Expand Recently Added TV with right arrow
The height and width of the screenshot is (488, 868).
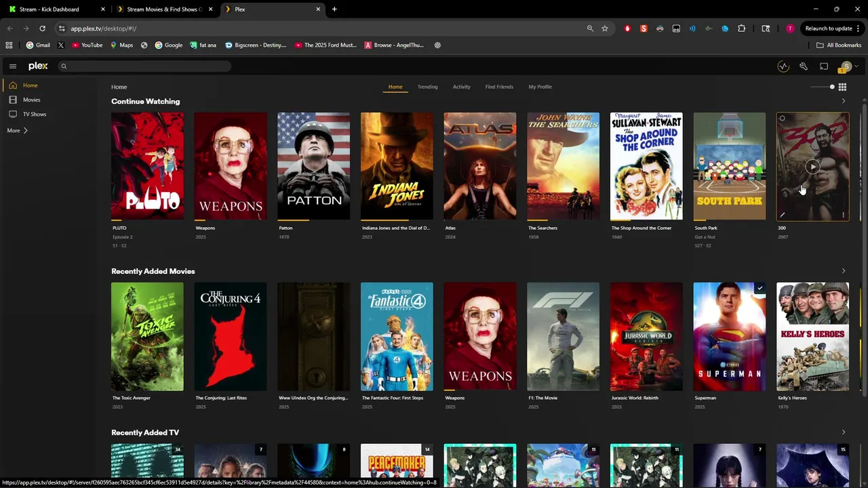844,432
